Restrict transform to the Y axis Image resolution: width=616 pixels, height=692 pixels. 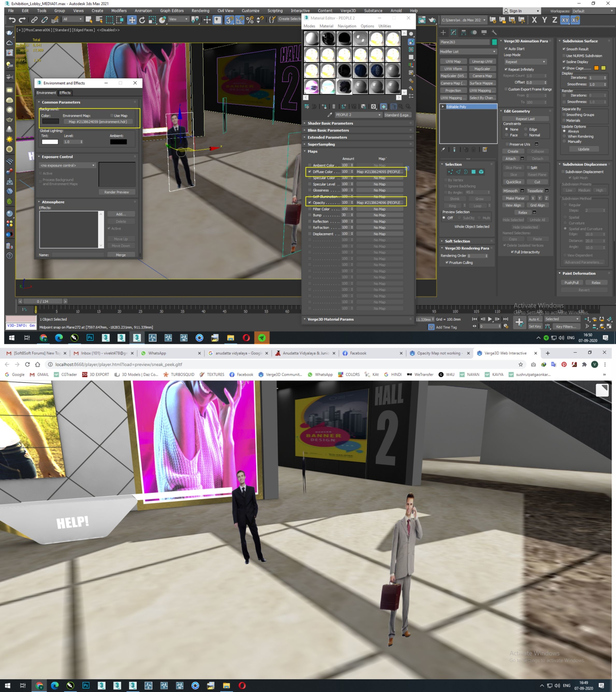544,20
